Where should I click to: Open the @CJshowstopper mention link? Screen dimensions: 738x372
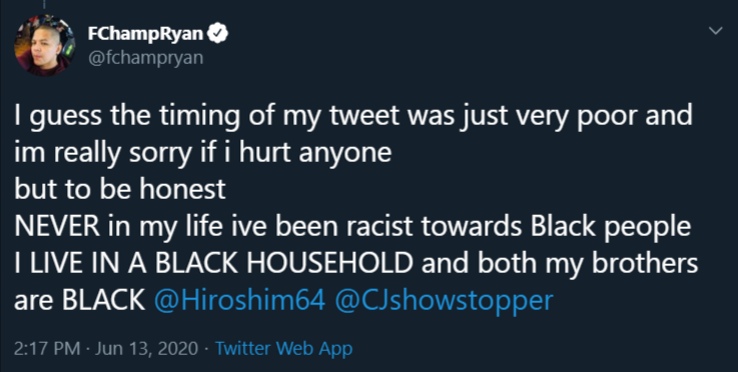(443, 302)
